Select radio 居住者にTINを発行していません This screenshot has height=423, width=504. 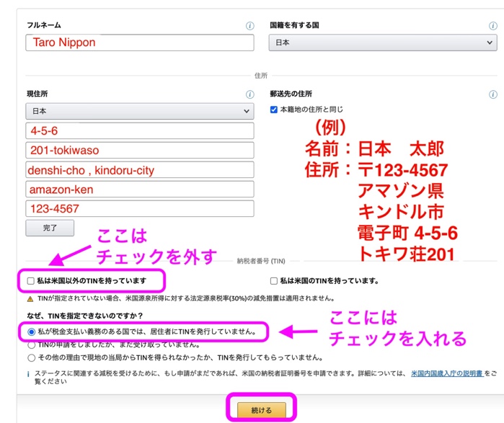(x=31, y=331)
